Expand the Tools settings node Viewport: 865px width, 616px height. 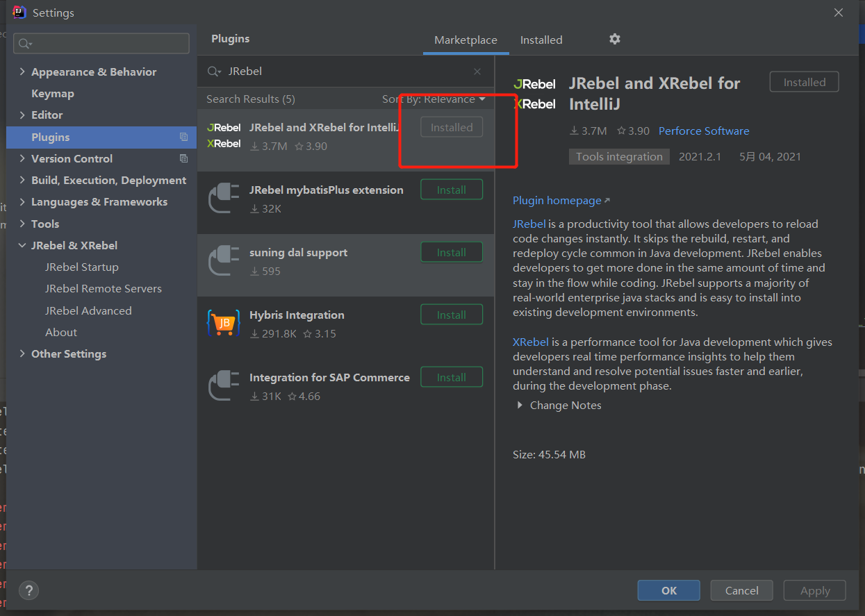pos(22,224)
